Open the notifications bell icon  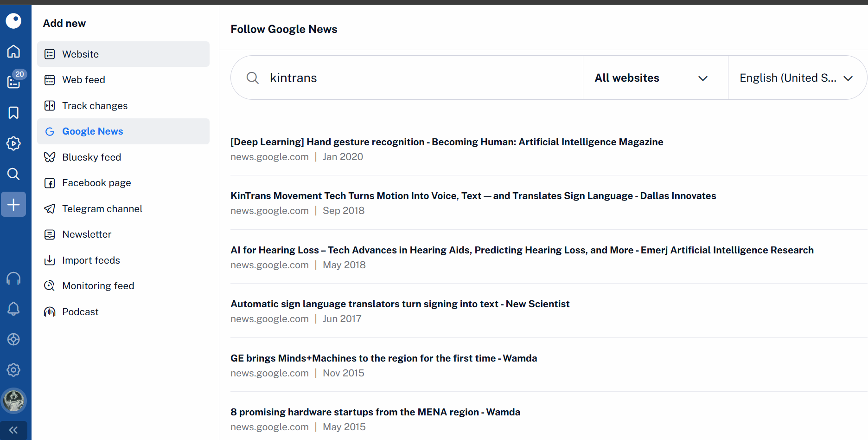tap(13, 309)
